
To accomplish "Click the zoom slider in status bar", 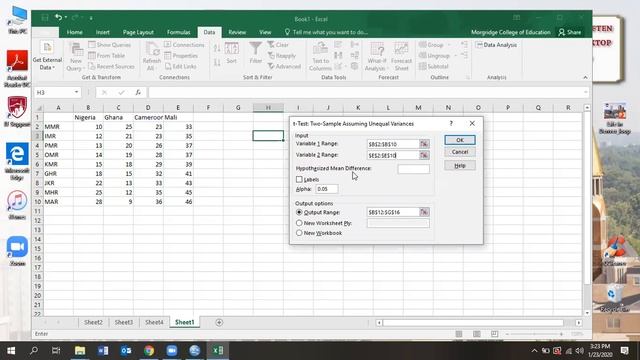I will (x=534, y=334).
